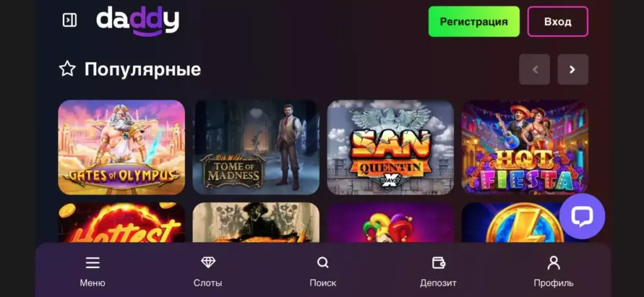Image resolution: width=644 pixels, height=297 pixels.
Task: Expand the sidebar panel icon
Action: (x=69, y=20)
